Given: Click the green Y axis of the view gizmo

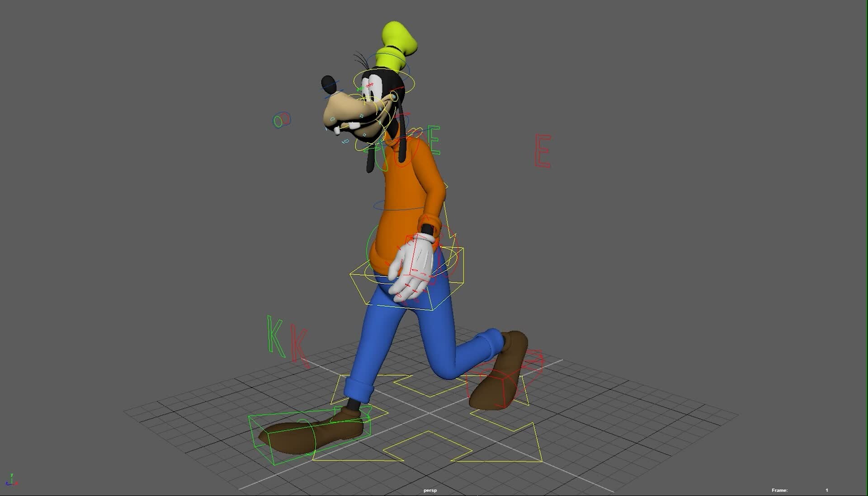Looking at the screenshot, I should point(12,476).
